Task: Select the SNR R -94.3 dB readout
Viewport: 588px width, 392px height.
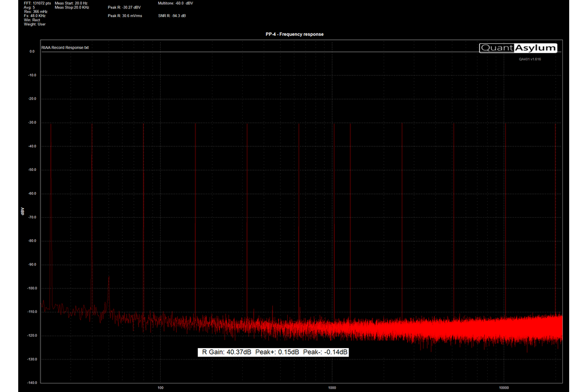Action: 172,15
